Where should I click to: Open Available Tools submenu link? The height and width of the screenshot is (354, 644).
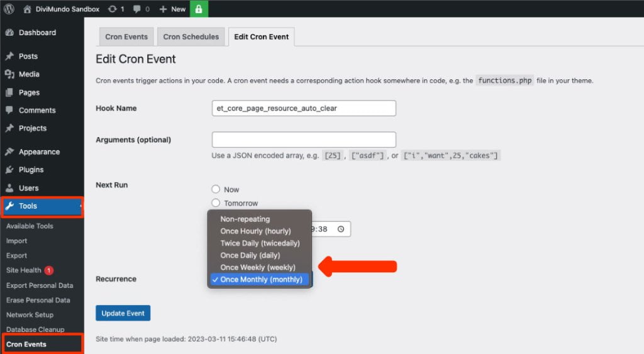30,226
